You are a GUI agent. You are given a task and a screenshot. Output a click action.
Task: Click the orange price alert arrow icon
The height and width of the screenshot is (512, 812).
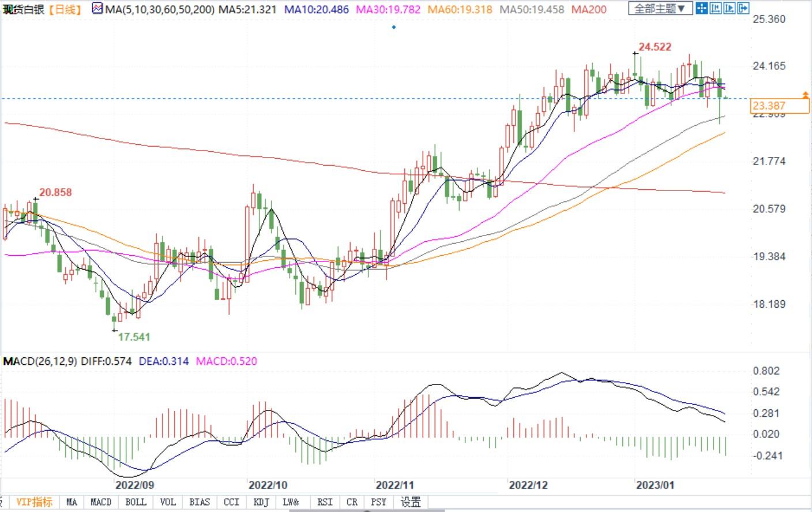[806, 94]
